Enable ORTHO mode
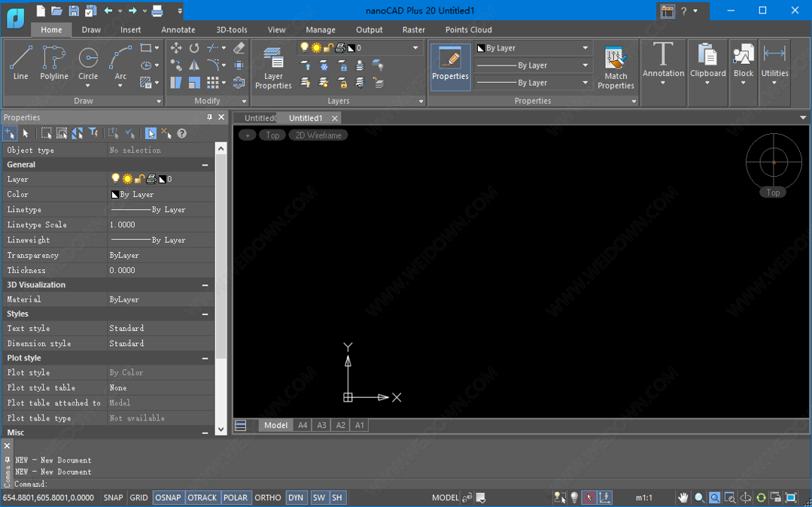This screenshot has height=507, width=812. tap(268, 498)
